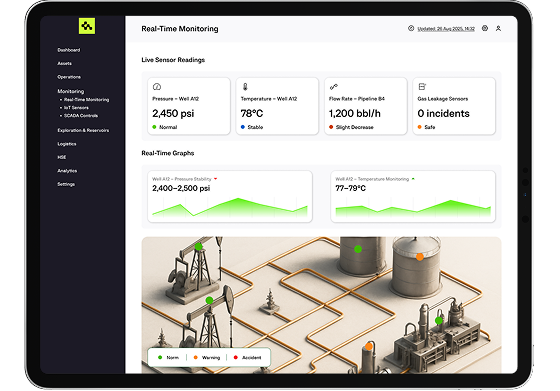560x391 pixels.
Task: Select Dashboard in the sidebar
Action: pyautogui.click(x=69, y=50)
